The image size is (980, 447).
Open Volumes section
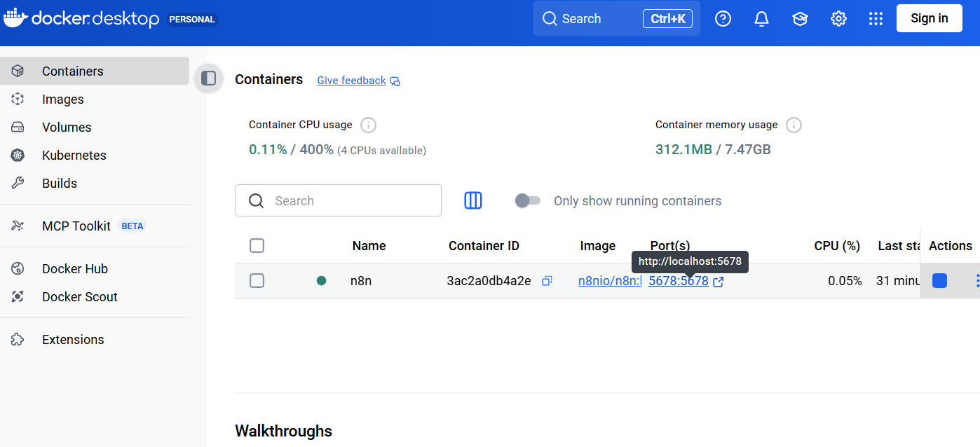[x=95, y=127]
